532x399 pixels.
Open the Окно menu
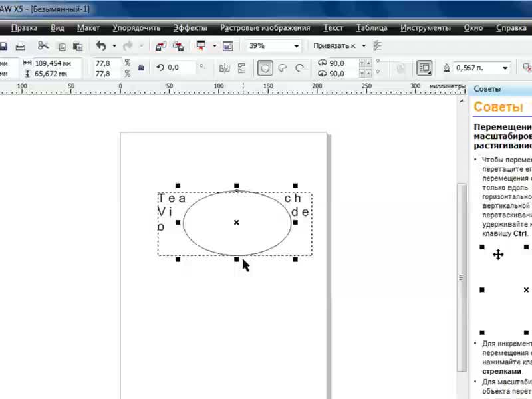pos(473,28)
